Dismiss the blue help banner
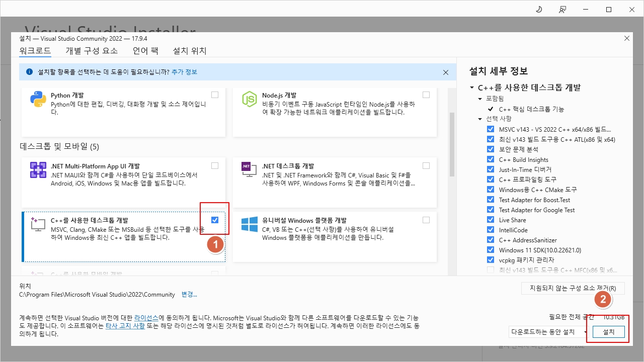The width and height of the screenshot is (644, 362). [445, 72]
